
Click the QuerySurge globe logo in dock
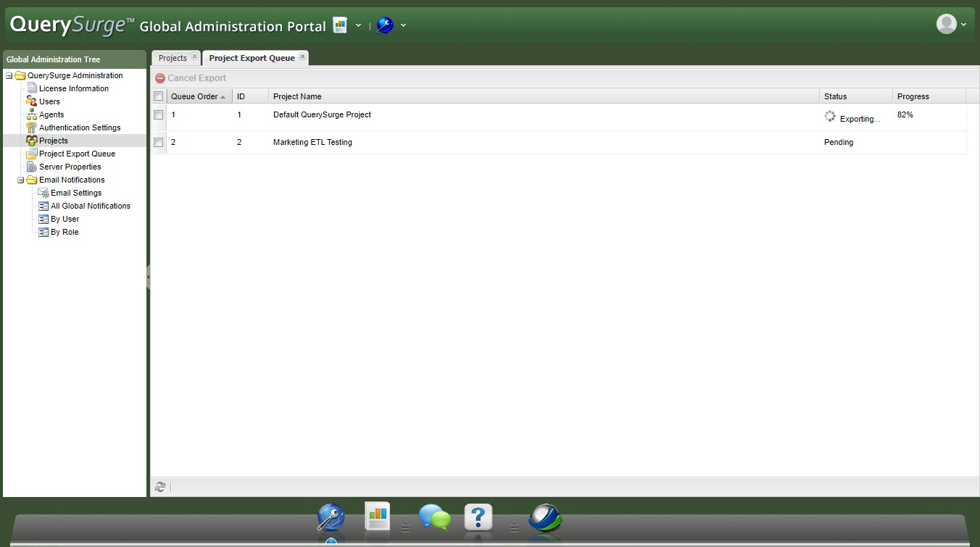(x=545, y=519)
